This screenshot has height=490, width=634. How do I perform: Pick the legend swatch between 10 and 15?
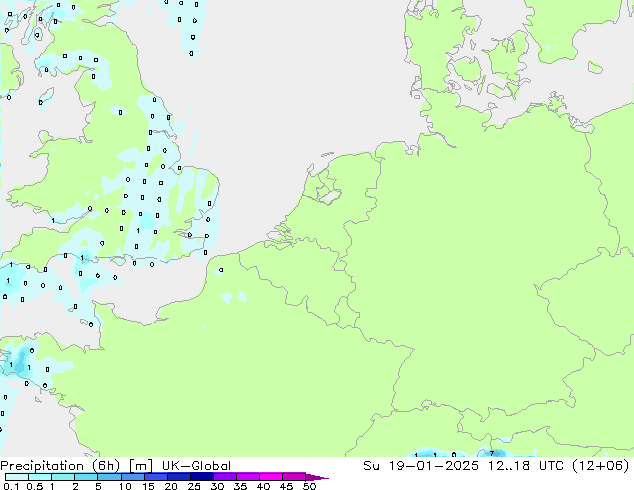pyautogui.click(x=133, y=477)
